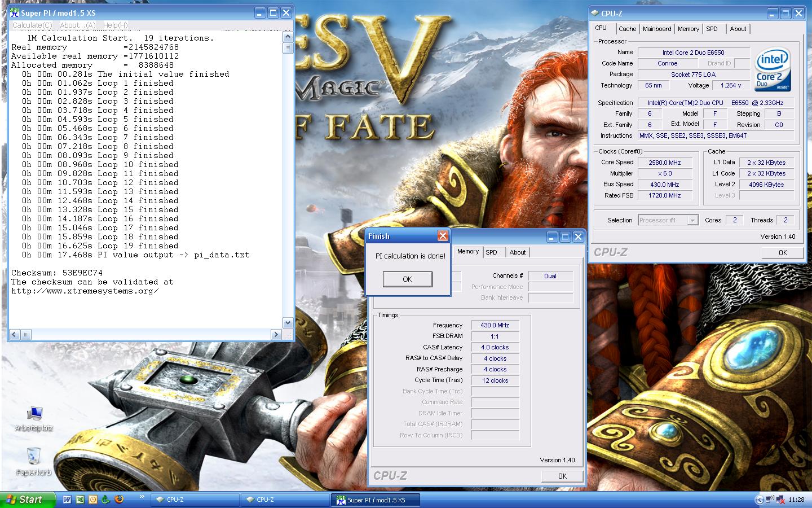
Task: Open the orange clock quick launch icon
Action: (x=93, y=500)
